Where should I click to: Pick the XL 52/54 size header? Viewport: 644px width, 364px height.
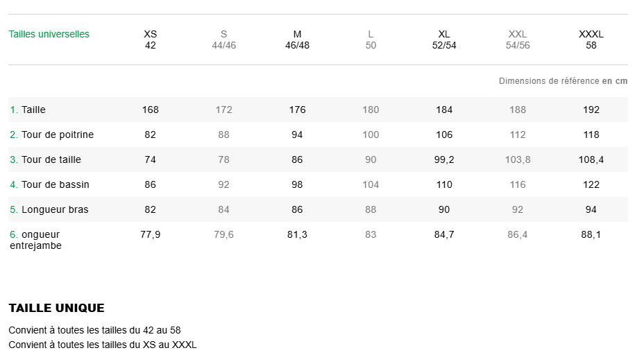pyautogui.click(x=444, y=40)
